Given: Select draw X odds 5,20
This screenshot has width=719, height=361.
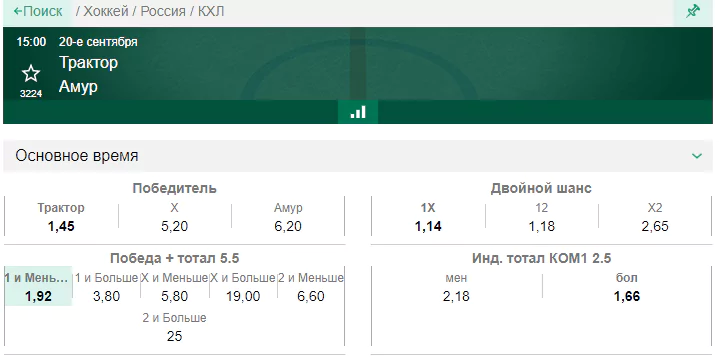Looking at the screenshot, I should coord(174,217).
